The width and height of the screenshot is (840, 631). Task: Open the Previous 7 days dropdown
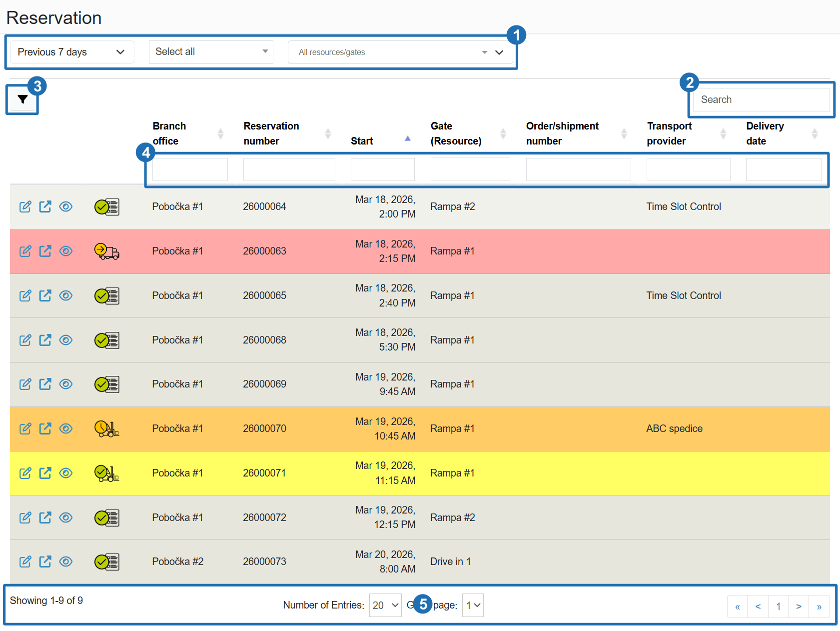pyautogui.click(x=72, y=52)
